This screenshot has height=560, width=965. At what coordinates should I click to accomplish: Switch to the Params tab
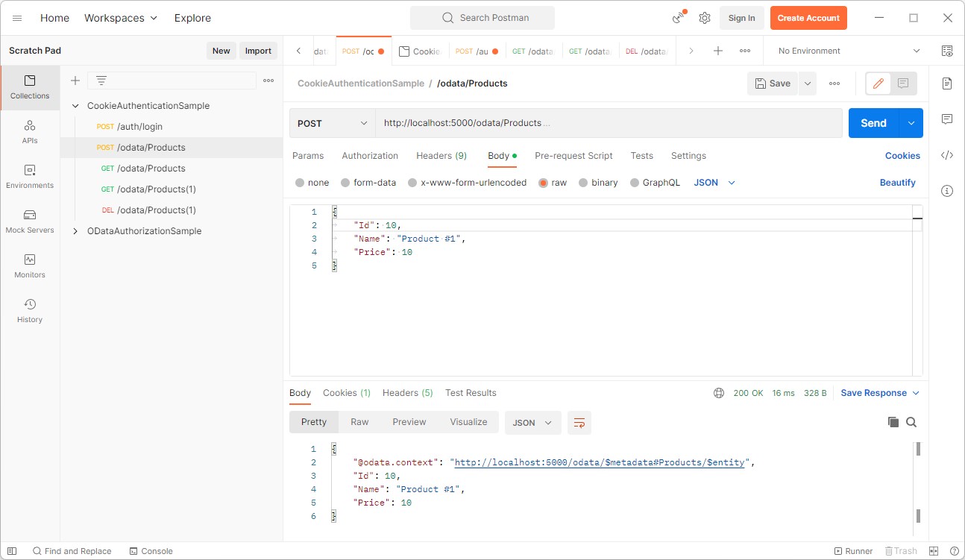click(308, 156)
